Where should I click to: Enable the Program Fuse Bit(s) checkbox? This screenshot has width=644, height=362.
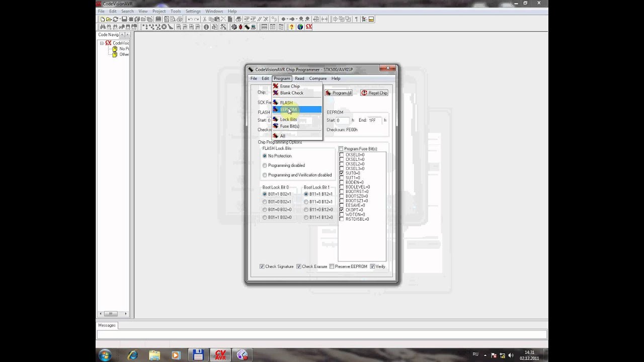[341, 149]
